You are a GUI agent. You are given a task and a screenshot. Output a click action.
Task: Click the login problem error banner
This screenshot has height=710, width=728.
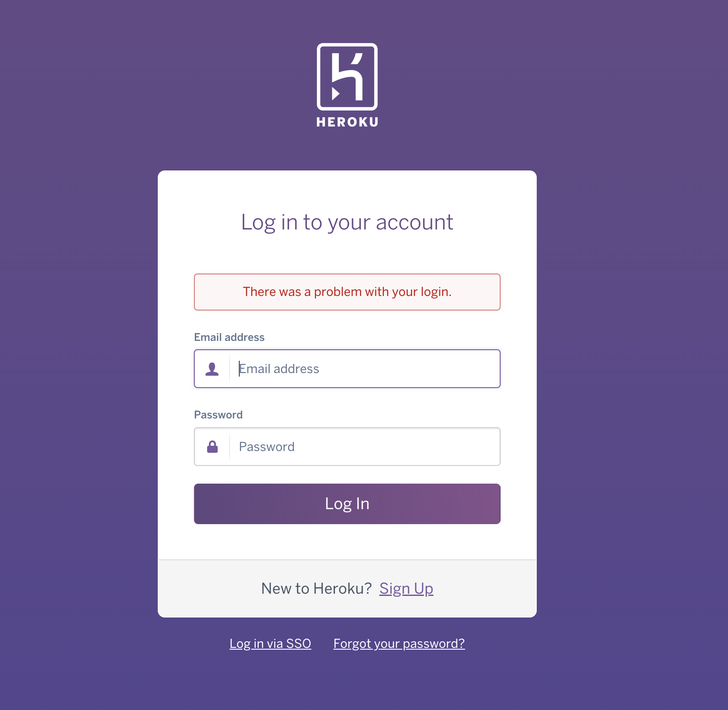(x=347, y=292)
